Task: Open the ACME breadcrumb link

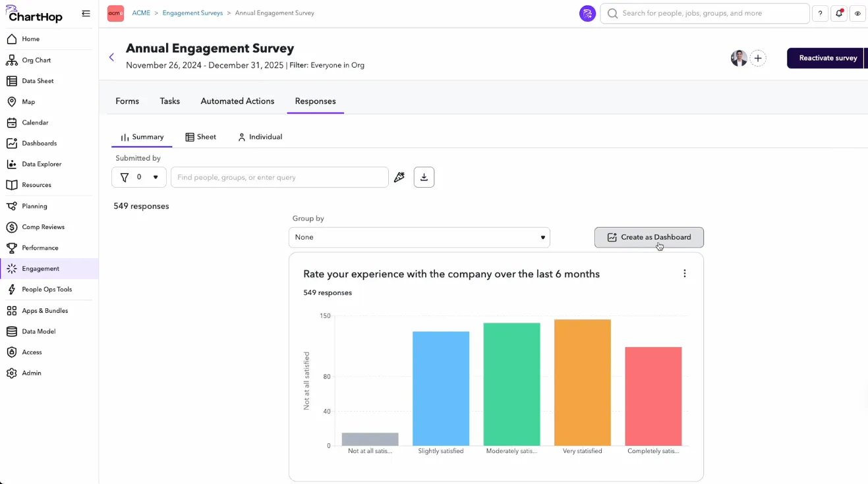Action: [141, 13]
